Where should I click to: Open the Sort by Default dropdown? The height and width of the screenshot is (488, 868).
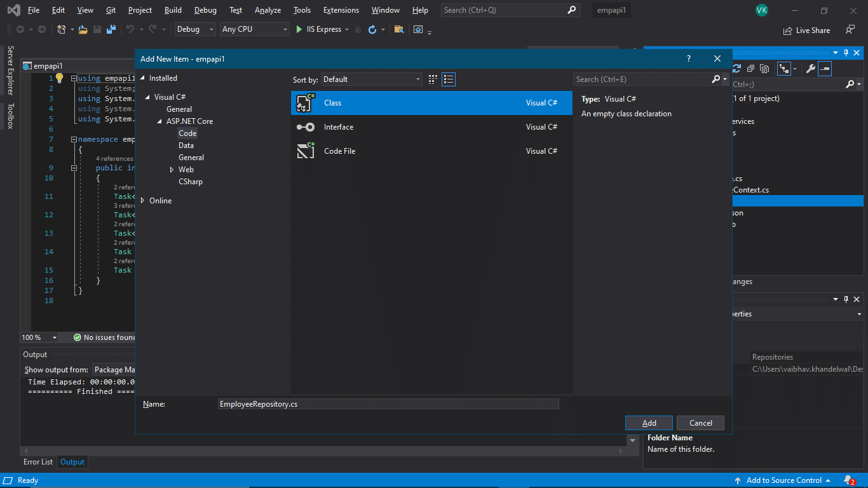(372, 79)
